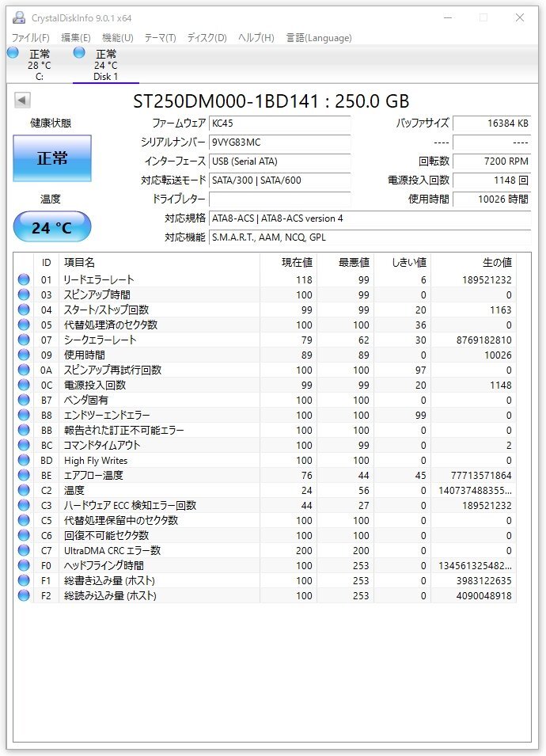Click power-on hours field 10026 時間
The width and height of the screenshot is (546, 756).
[x=491, y=199]
